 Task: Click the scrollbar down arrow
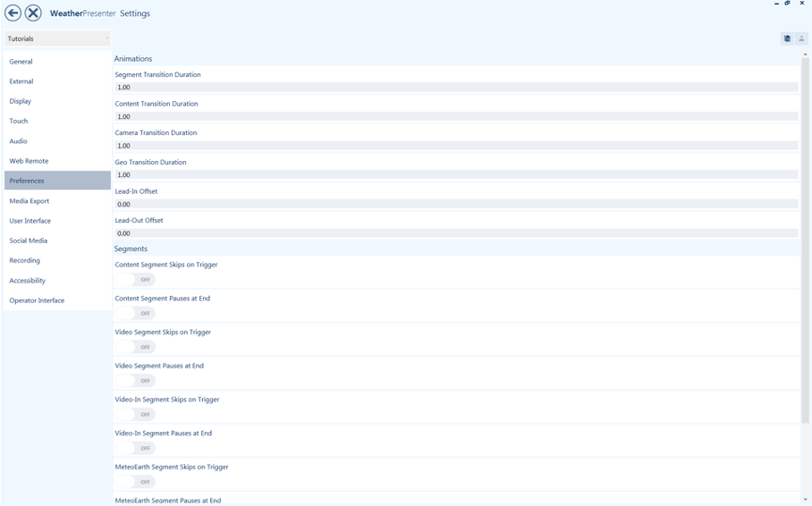[806, 499]
